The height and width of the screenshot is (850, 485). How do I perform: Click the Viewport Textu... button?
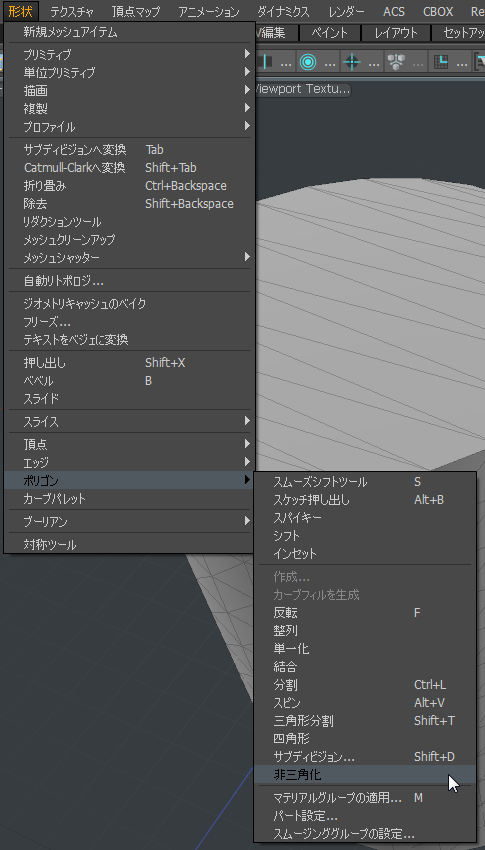(x=303, y=89)
